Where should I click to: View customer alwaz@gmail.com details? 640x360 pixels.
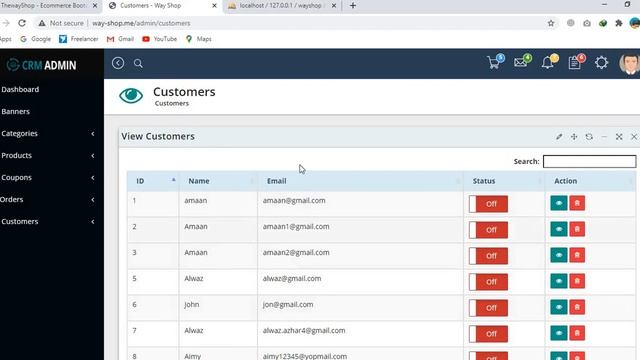coord(559,281)
